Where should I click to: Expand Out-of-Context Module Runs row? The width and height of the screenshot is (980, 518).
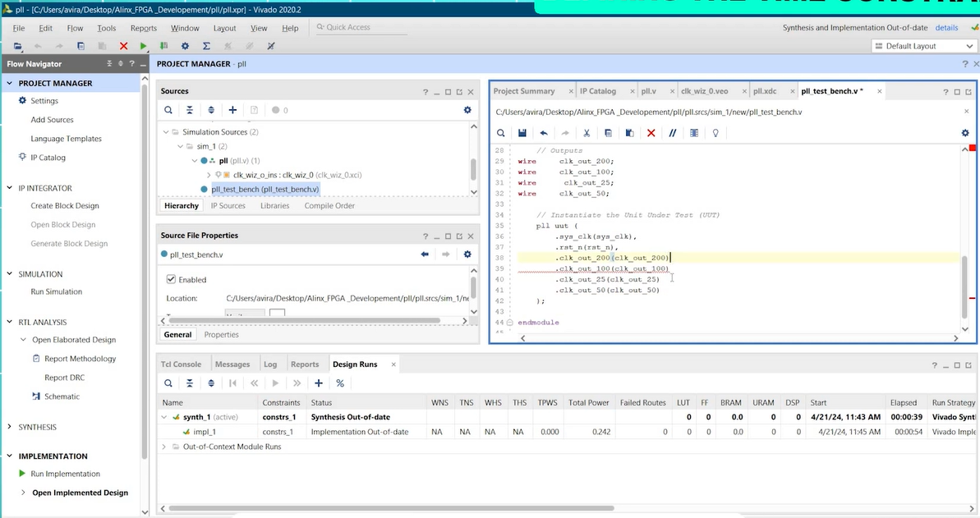pyautogui.click(x=164, y=447)
